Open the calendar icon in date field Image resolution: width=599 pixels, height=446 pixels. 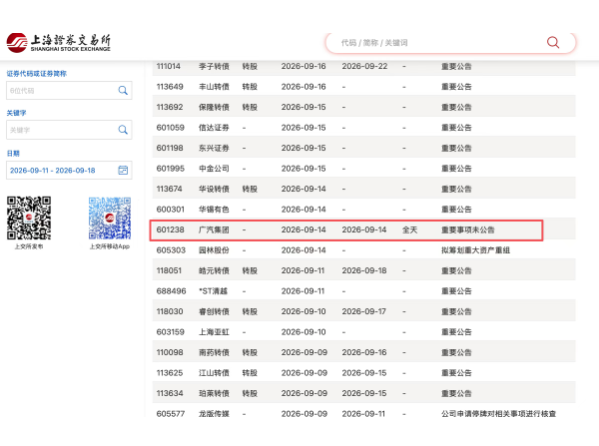pos(123,170)
